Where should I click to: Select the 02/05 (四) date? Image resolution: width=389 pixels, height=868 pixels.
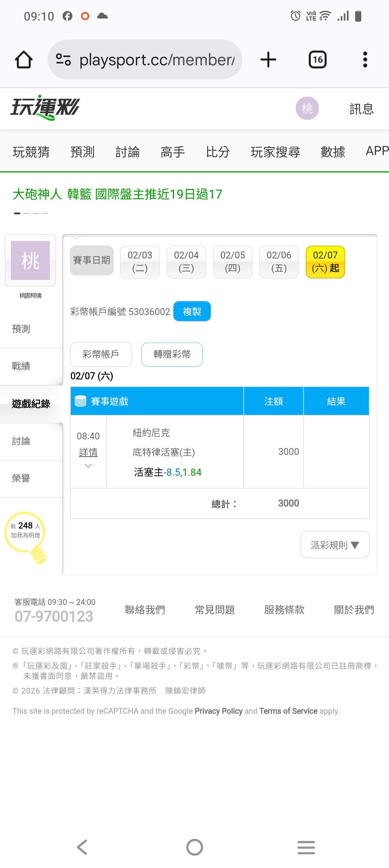pyautogui.click(x=232, y=262)
